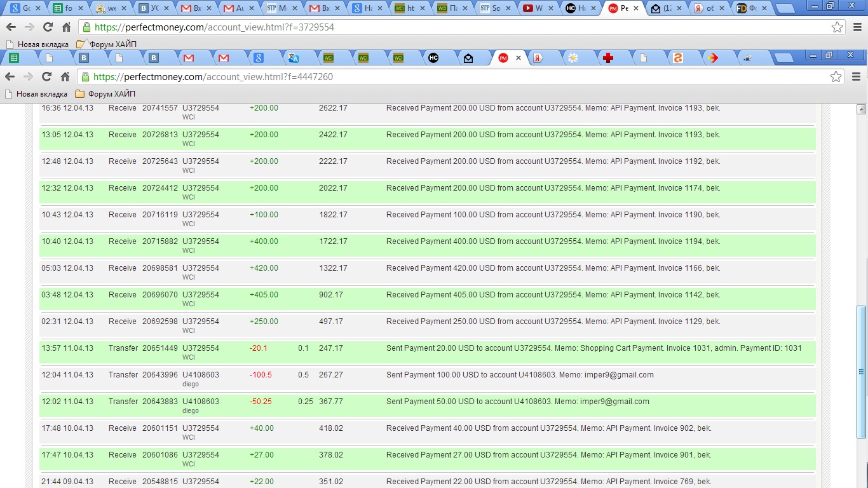Go back in the front Chrome window
This screenshot has height=488, width=868.
click(10, 77)
